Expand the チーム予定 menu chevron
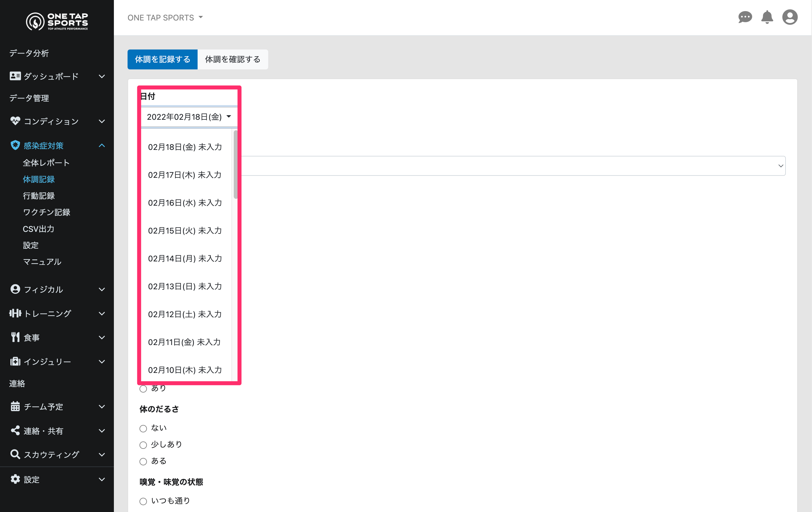This screenshot has height=512, width=812. coord(102,406)
